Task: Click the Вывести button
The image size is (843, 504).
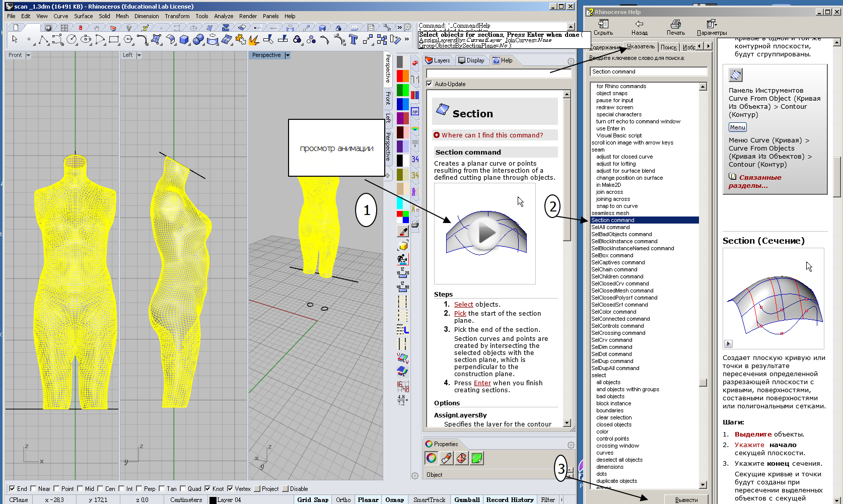Action: tap(686, 499)
